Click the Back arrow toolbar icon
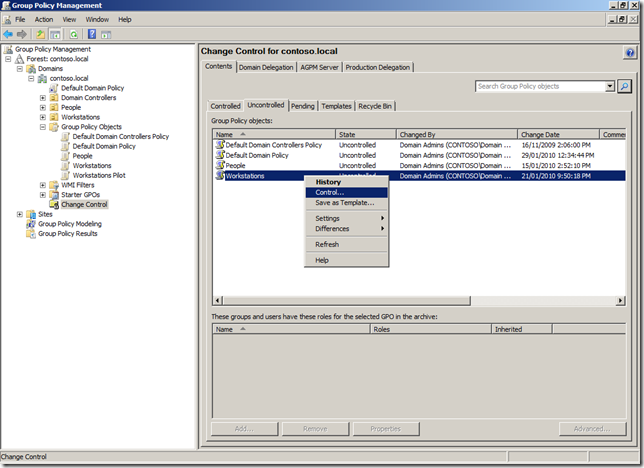Screen dimensions: 644x468 [9, 34]
